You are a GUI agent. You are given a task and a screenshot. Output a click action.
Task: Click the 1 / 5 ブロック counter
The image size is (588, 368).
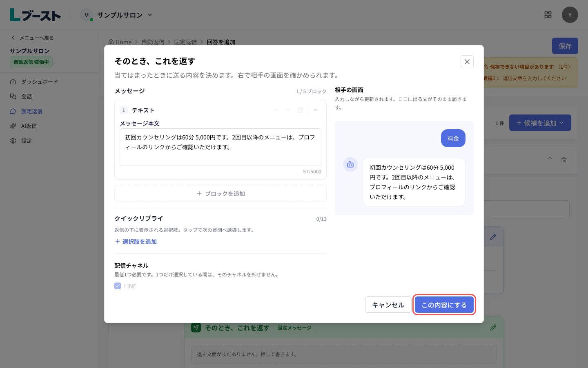[311, 92]
